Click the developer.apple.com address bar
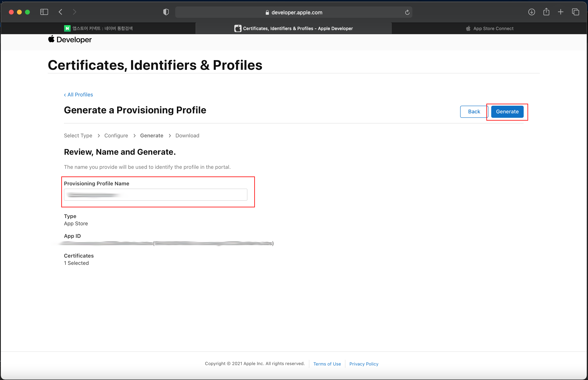588x380 pixels. pyautogui.click(x=294, y=12)
